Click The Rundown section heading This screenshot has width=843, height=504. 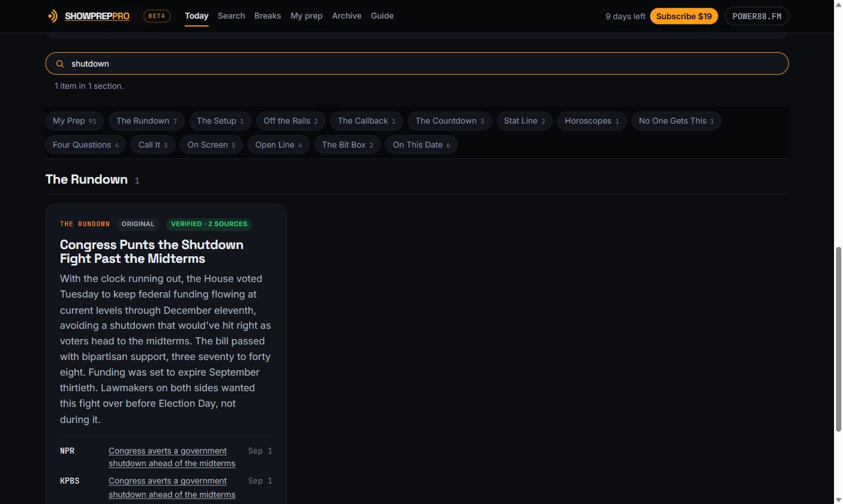tap(86, 179)
